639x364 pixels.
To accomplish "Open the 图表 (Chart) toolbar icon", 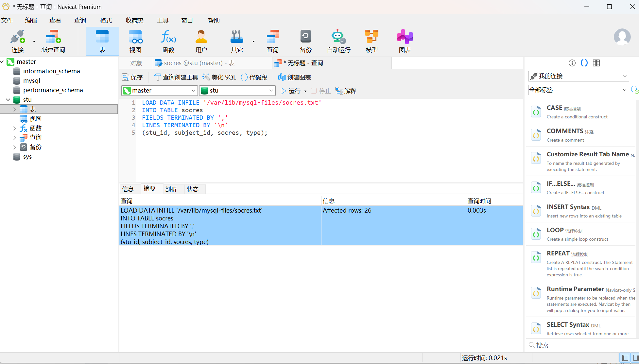I will point(405,41).
